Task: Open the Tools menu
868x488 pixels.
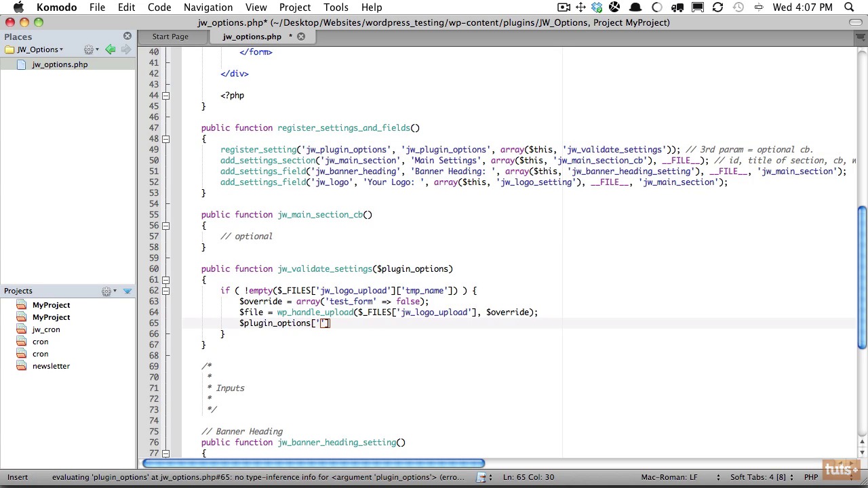Action: click(x=336, y=7)
